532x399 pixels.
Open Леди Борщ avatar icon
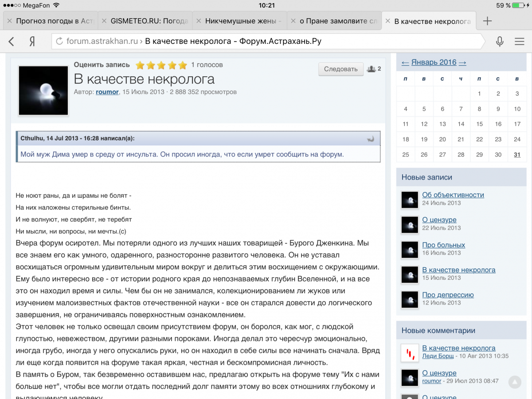click(x=410, y=353)
